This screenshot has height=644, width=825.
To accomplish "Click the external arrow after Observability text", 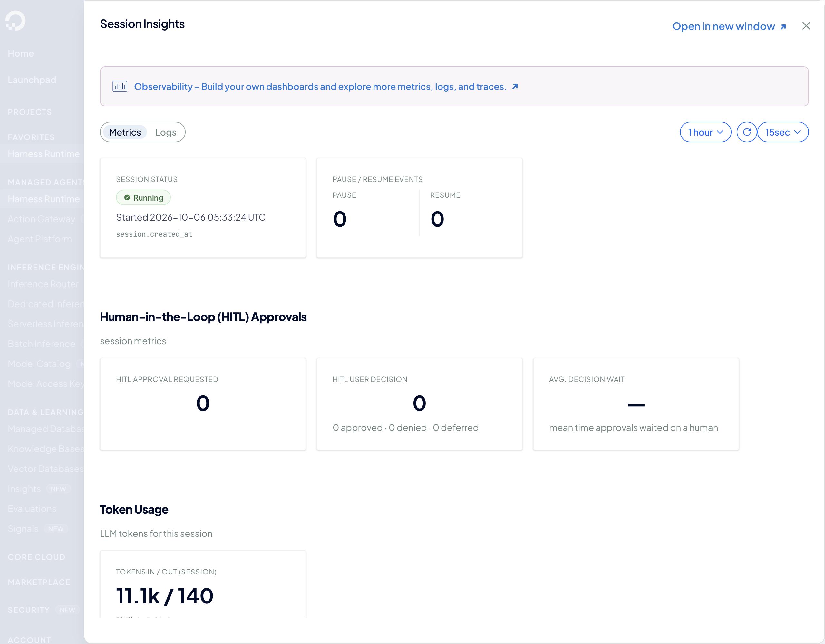I will click(x=515, y=86).
